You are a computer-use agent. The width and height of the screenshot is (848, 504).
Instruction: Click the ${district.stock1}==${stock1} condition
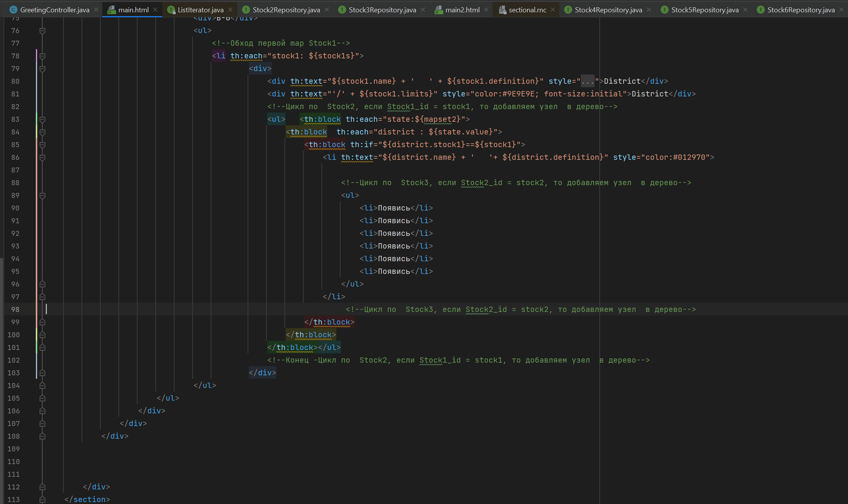(449, 145)
